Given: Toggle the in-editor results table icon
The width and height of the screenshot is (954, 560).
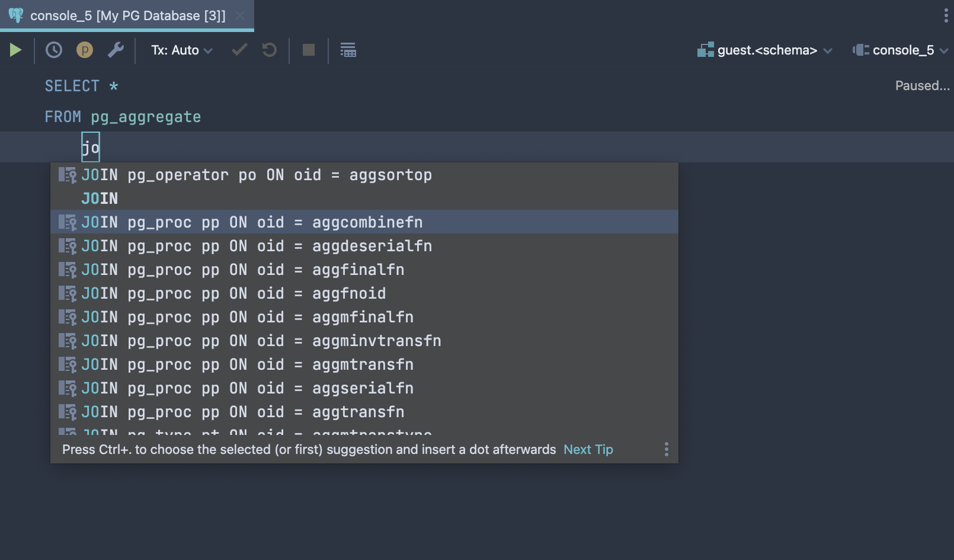Looking at the screenshot, I should click(348, 50).
